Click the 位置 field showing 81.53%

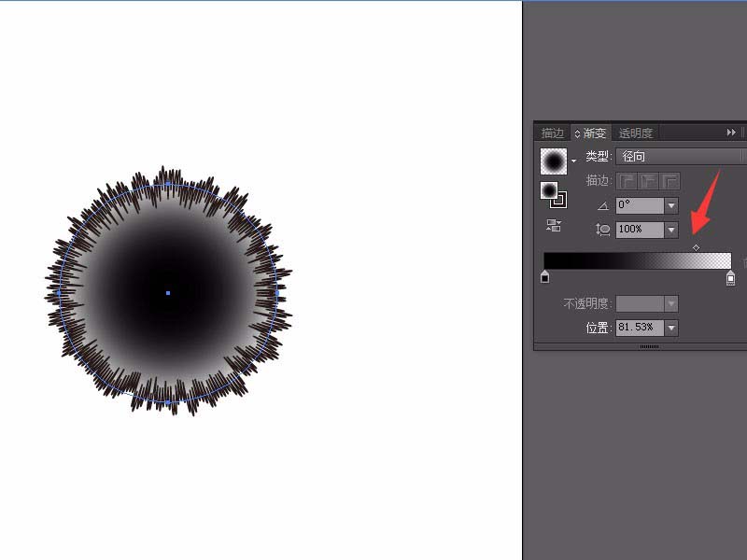pyautogui.click(x=640, y=328)
